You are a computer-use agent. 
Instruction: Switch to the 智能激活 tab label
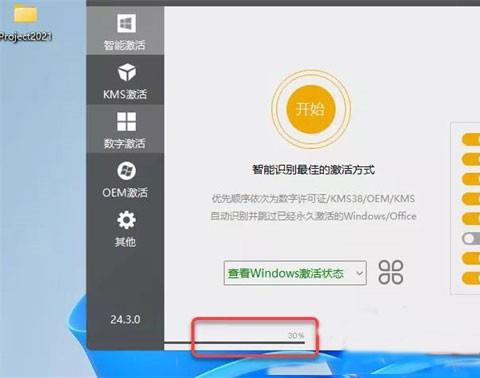[125, 45]
